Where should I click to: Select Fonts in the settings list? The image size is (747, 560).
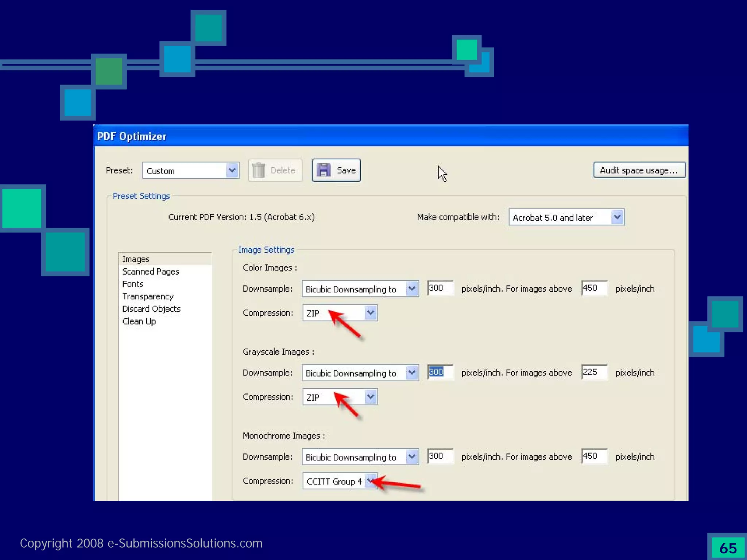point(133,284)
